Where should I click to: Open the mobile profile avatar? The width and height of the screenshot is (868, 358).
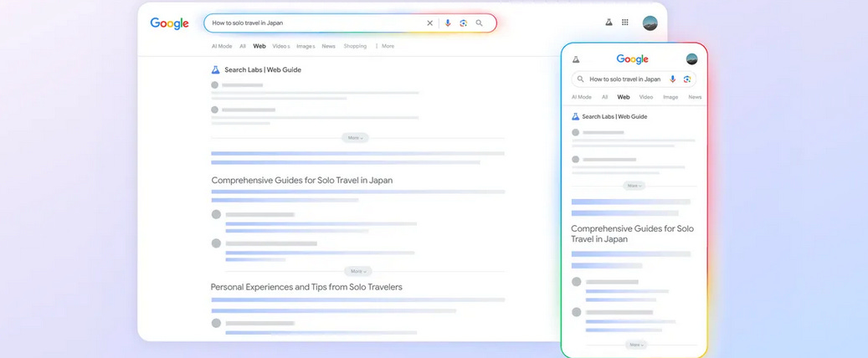pyautogui.click(x=691, y=59)
